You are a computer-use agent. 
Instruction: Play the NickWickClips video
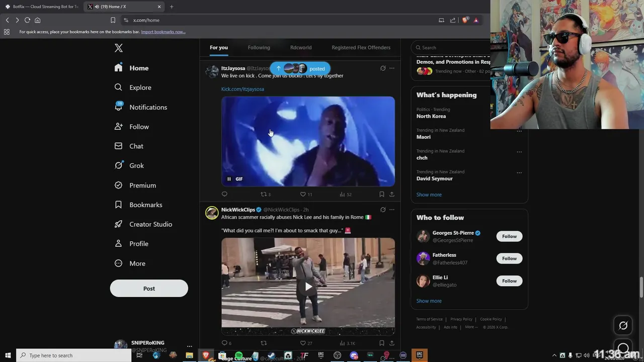click(308, 287)
